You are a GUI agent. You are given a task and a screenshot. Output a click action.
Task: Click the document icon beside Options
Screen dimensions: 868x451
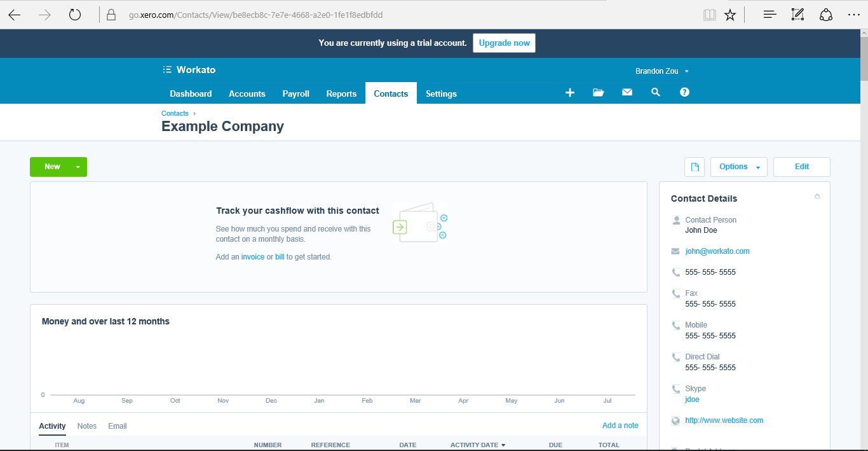tap(695, 167)
